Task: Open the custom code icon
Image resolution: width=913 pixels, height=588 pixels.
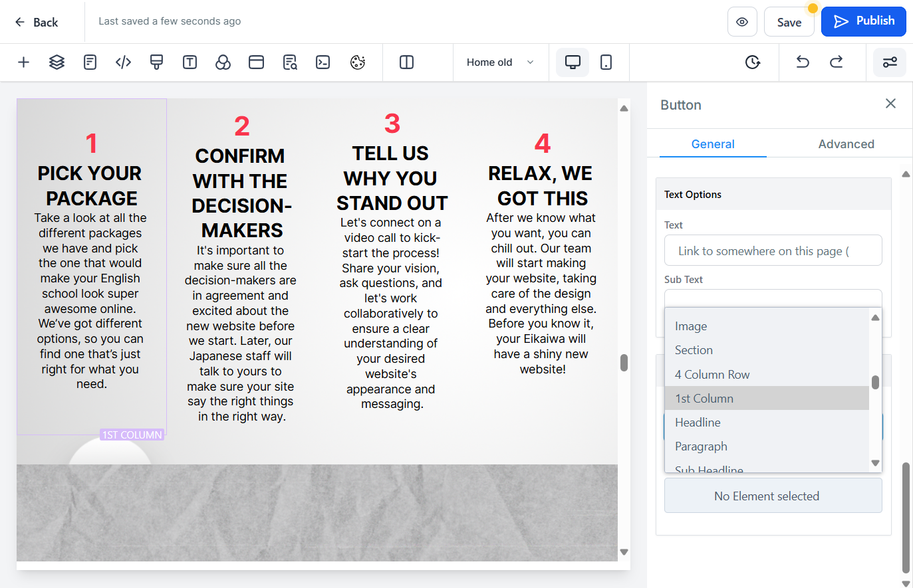Action: tap(123, 62)
